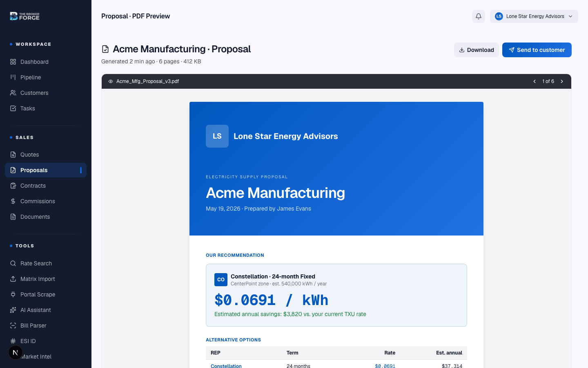Viewport: 588px width, 368px height.
Task: Open the Rate Search tool
Action: pyautogui.click(x=46, y=263)
